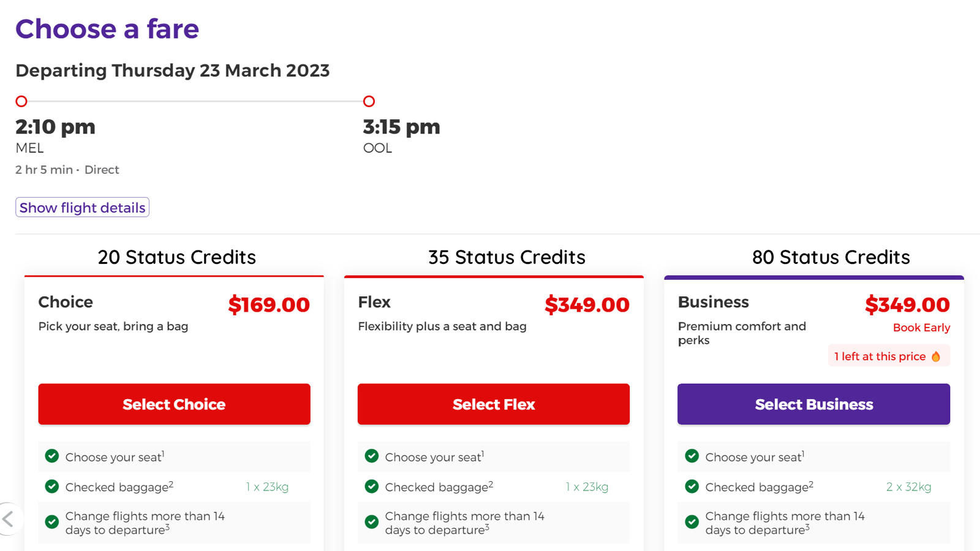Click the Book Early label under Business price
This screenshot has height=551, width=980.
coord(921,328)
